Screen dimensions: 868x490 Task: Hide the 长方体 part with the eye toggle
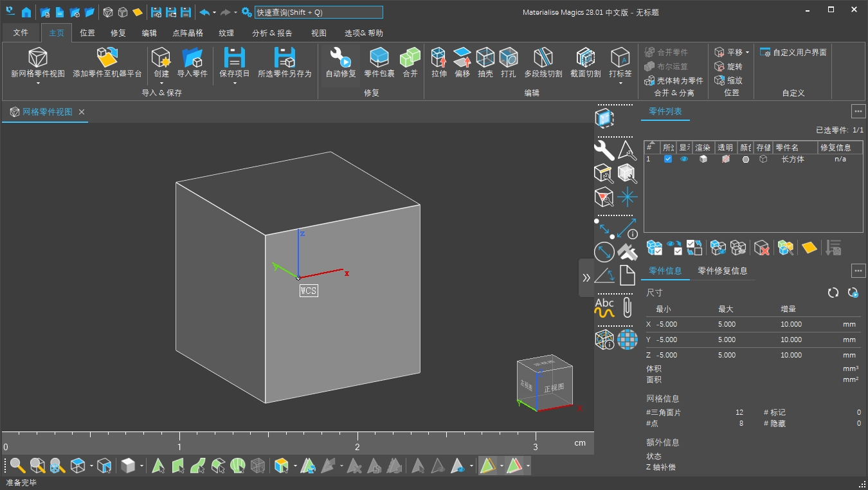coord(683,159)
